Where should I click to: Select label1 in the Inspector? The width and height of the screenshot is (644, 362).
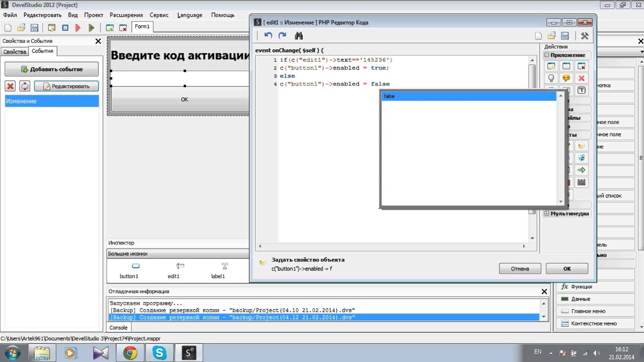[x=218, y=270]
